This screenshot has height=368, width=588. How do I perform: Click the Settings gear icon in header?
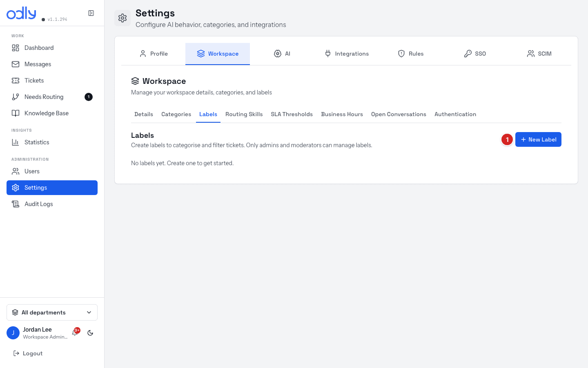(122, 18)
